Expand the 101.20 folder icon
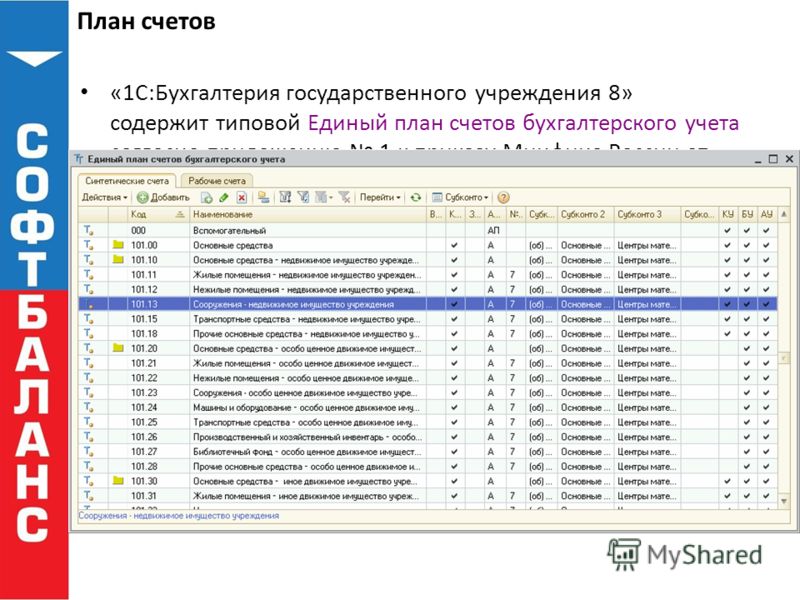Screen dimensions: 800x600 click(118, 348)
